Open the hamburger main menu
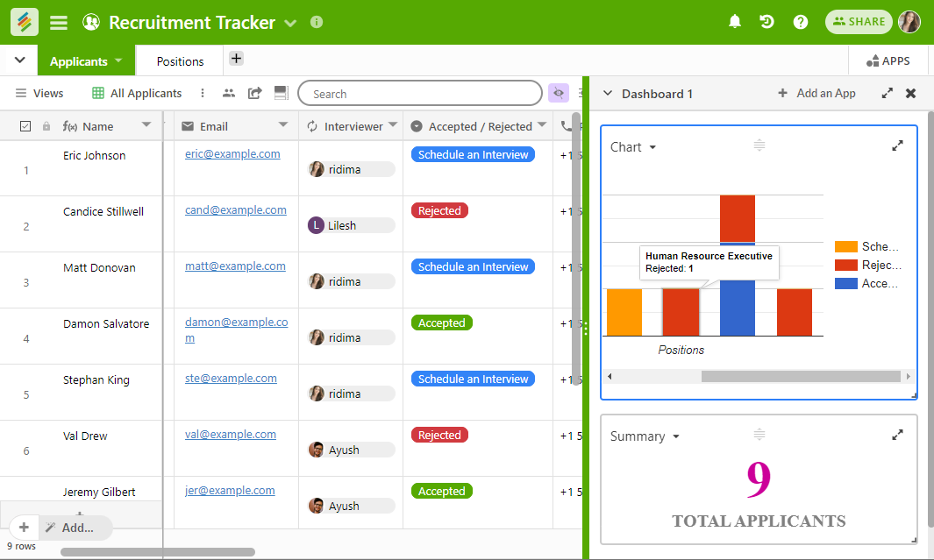The image size is (934, 560). [x=59, y=23]
